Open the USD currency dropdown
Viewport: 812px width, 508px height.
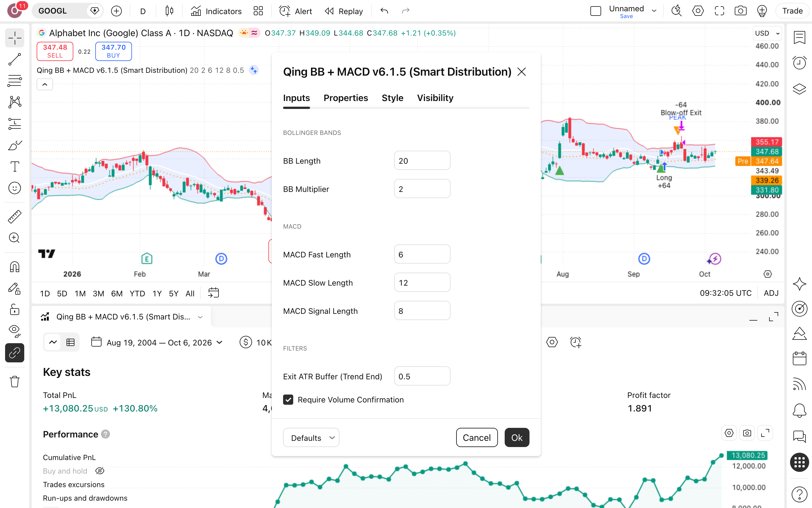click(x=767, y=33)
